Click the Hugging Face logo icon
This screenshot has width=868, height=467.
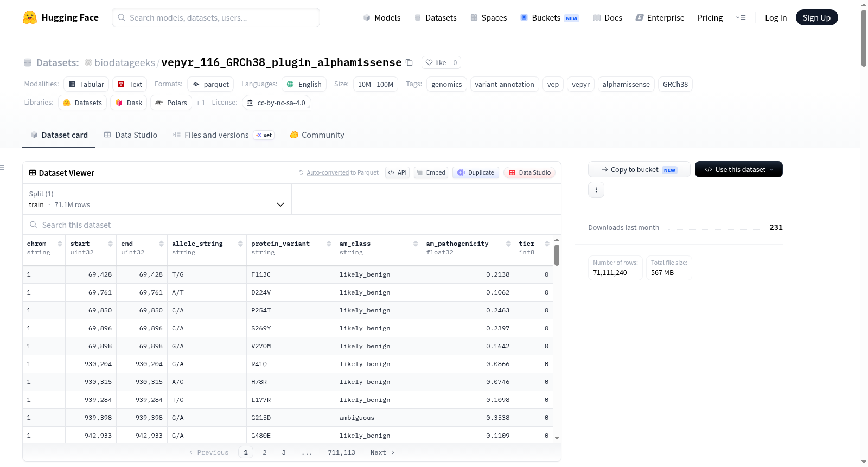(x=30, y=17)
